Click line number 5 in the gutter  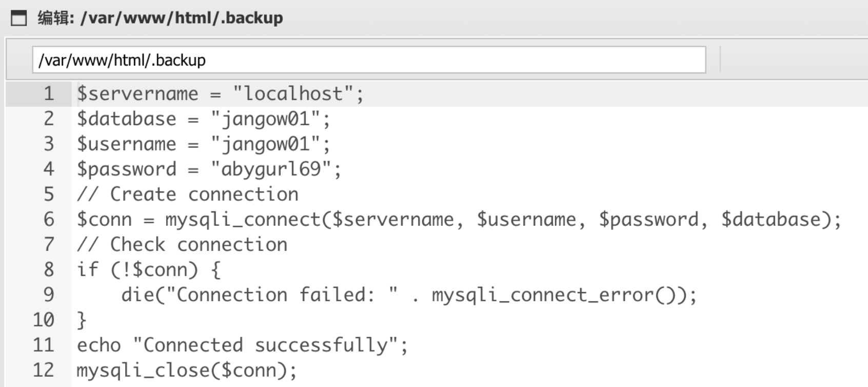49,194
